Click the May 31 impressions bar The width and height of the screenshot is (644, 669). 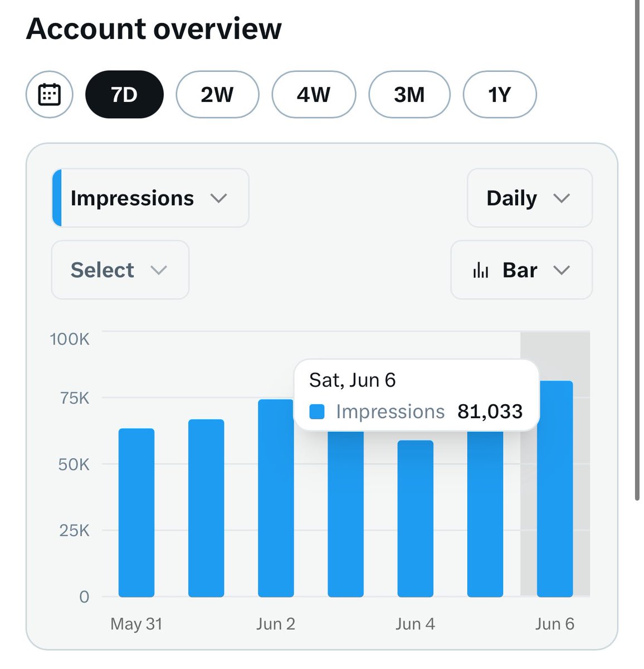(x=136, y=512)
